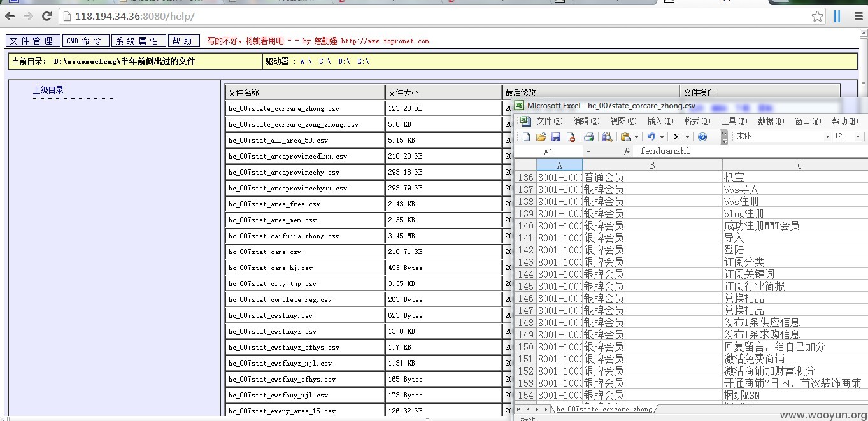Click the Excel workbook icon in the menu bar
This screenshot has width=868, height=421.
tap(525, 121)
